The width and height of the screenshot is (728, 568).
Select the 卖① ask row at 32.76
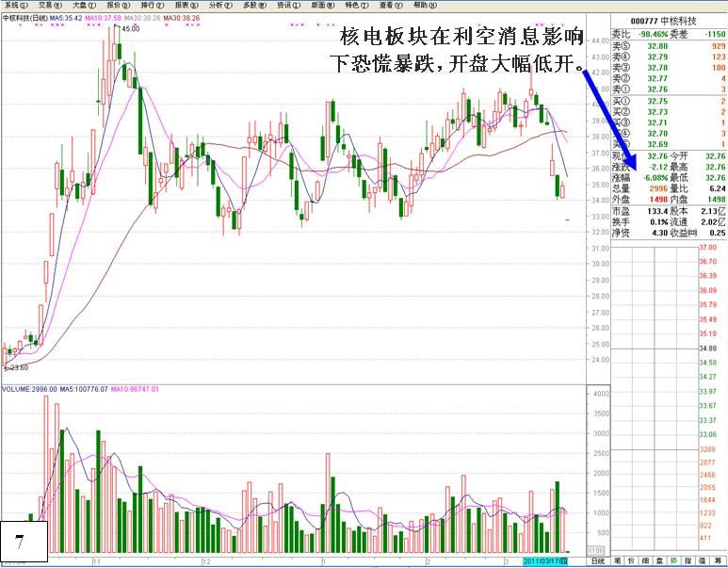[669, 89]
